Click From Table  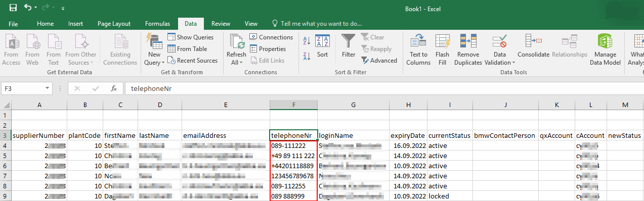188,49
